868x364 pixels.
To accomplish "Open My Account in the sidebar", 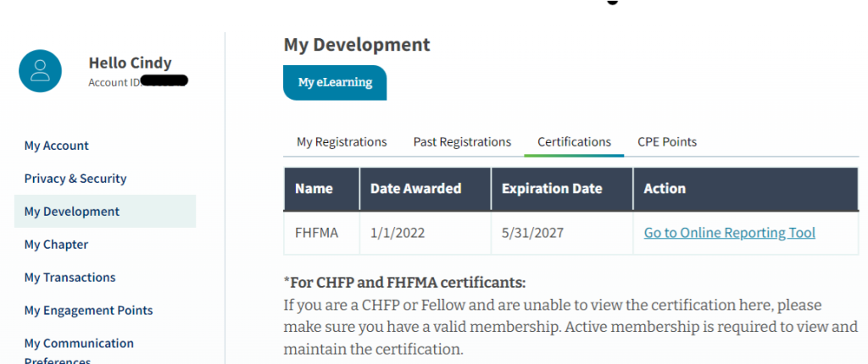I will [57, 146].
